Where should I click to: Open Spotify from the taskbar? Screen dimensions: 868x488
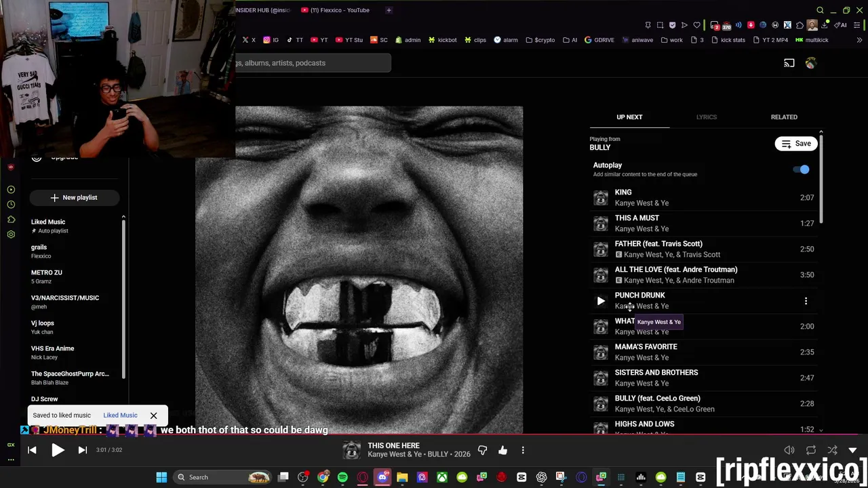point(342,477)
